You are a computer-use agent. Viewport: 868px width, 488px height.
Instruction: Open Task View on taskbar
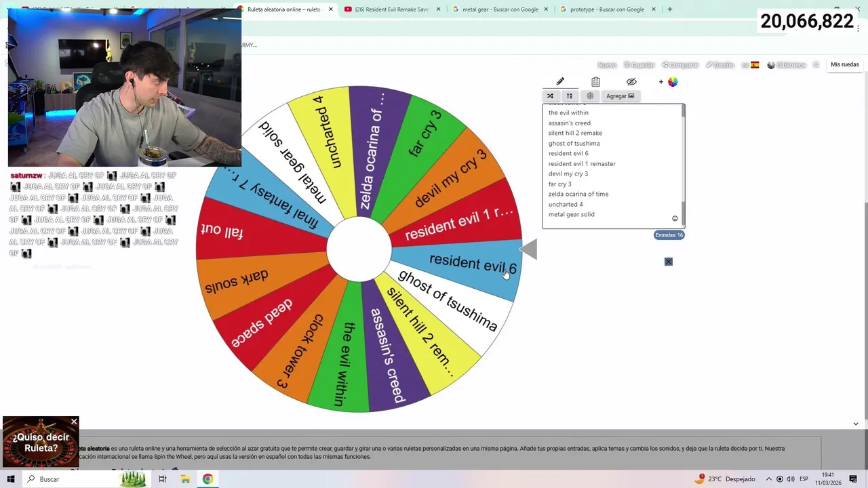tap(163, 479)
